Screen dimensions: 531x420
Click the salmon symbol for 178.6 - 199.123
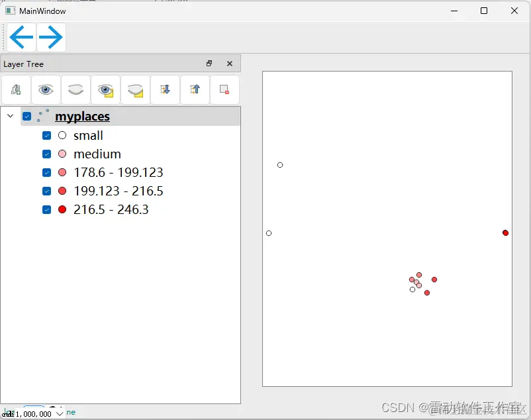(x=62, y=172)
